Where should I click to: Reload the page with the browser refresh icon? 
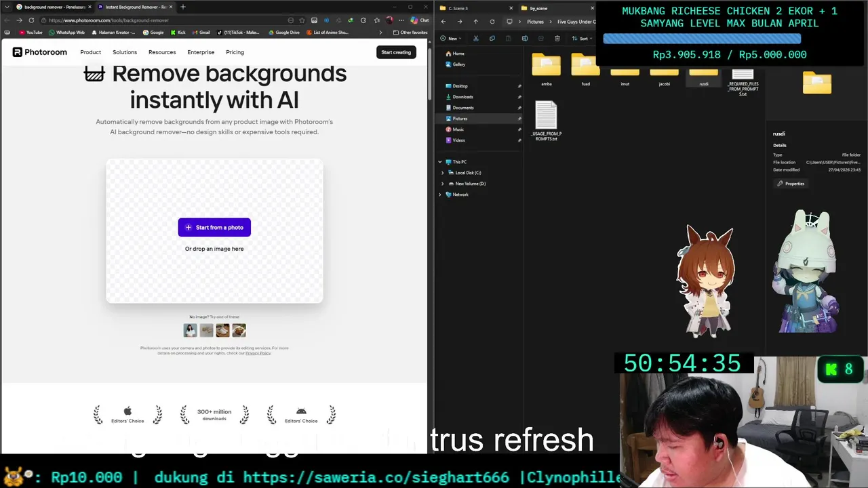point(31,20)
